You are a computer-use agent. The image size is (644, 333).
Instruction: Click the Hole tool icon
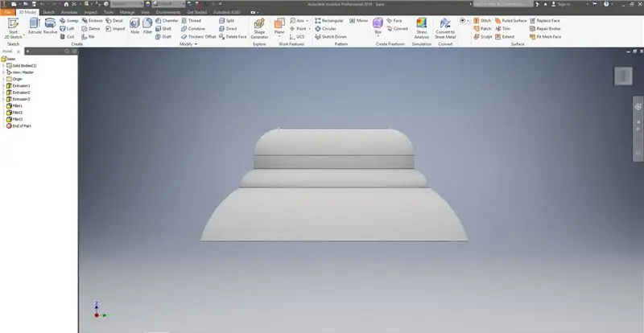pos(134,27)
